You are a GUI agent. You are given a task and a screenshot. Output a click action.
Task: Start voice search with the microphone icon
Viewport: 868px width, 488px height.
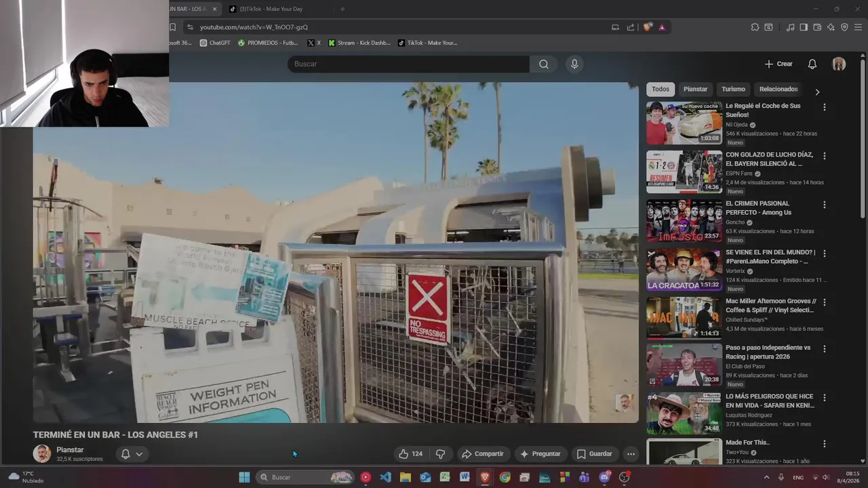click(574, 64)
